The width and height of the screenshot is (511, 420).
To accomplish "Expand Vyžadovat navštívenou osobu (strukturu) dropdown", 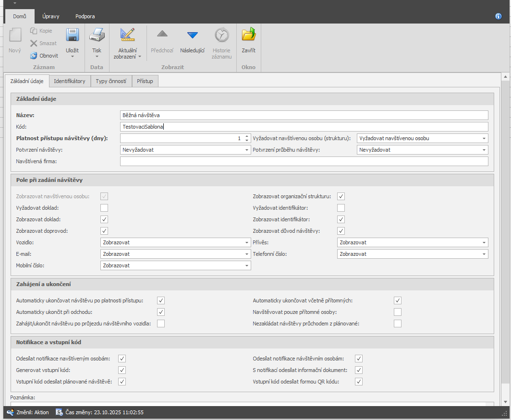I will pyautogui.click(x=484, y=138).
